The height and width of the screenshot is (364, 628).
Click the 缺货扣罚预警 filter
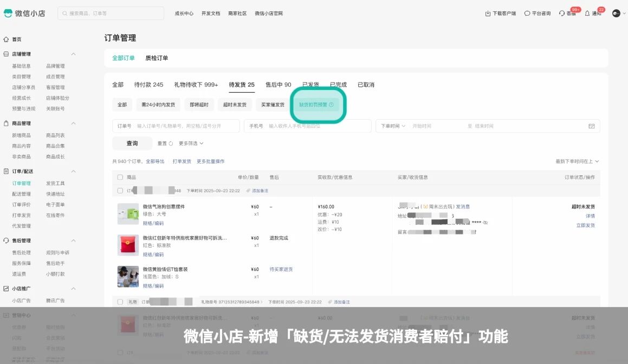coord(316,105)
